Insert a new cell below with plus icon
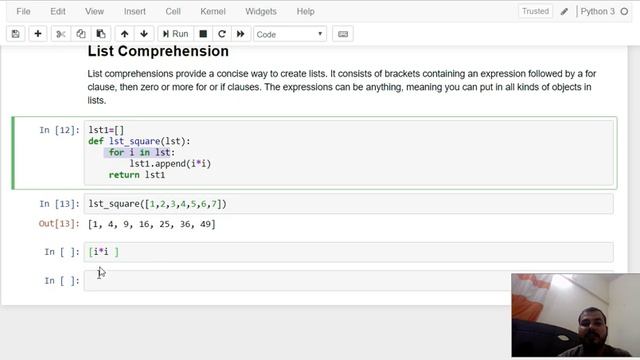Viewport: 640px width, 360px height. [x=38, y=34]
